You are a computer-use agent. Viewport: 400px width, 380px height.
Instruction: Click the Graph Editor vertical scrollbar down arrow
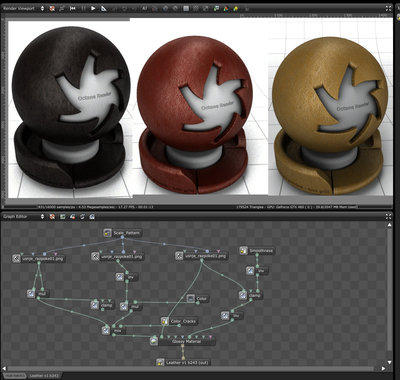pyautogui.click(x=389, y=362)
